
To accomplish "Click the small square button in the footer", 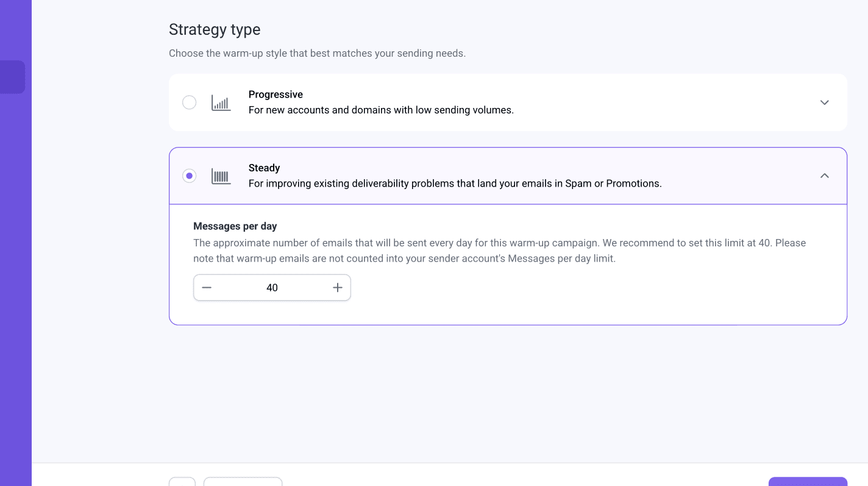I will tap(182, 481).
